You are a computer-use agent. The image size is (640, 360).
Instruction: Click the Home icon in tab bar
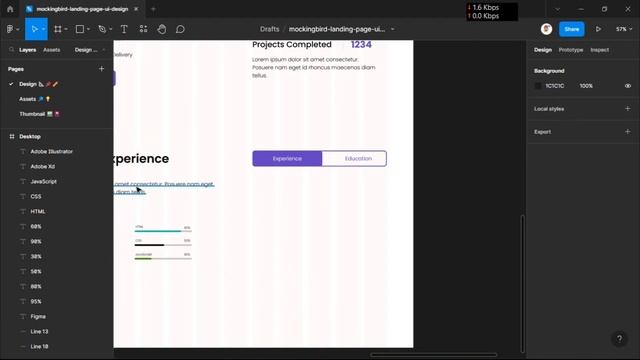10,9
